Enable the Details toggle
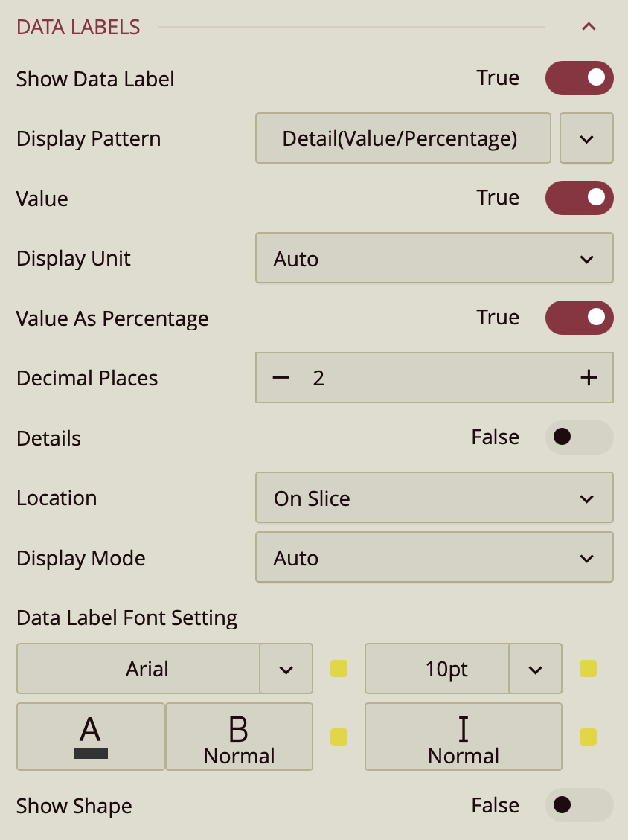This screenshot has height=840, width=628. pos(579,437)
